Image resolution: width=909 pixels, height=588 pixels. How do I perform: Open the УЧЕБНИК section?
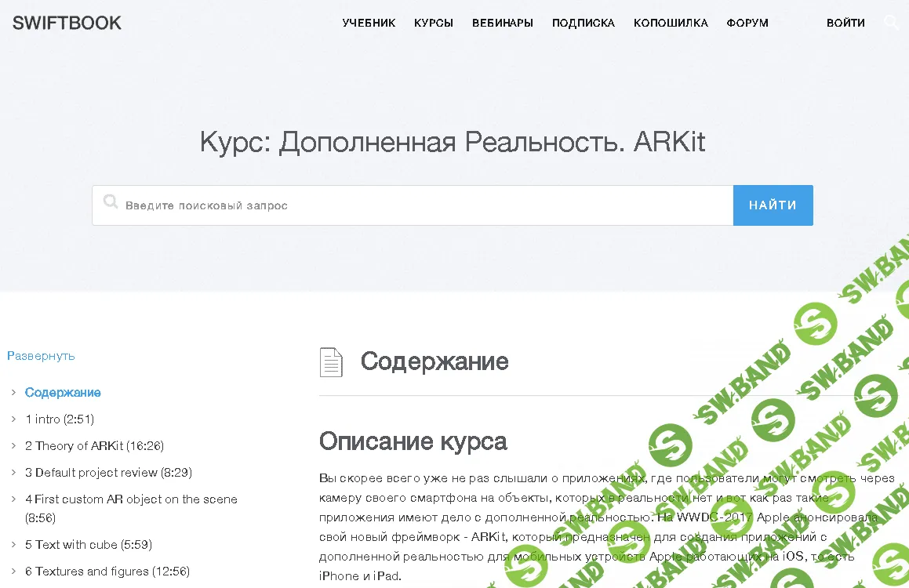pyautogui.click(x=369, y=23)
